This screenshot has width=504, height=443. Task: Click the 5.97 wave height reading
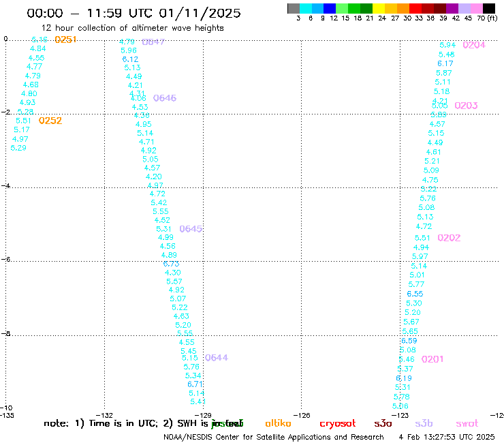tap(420, 256)
